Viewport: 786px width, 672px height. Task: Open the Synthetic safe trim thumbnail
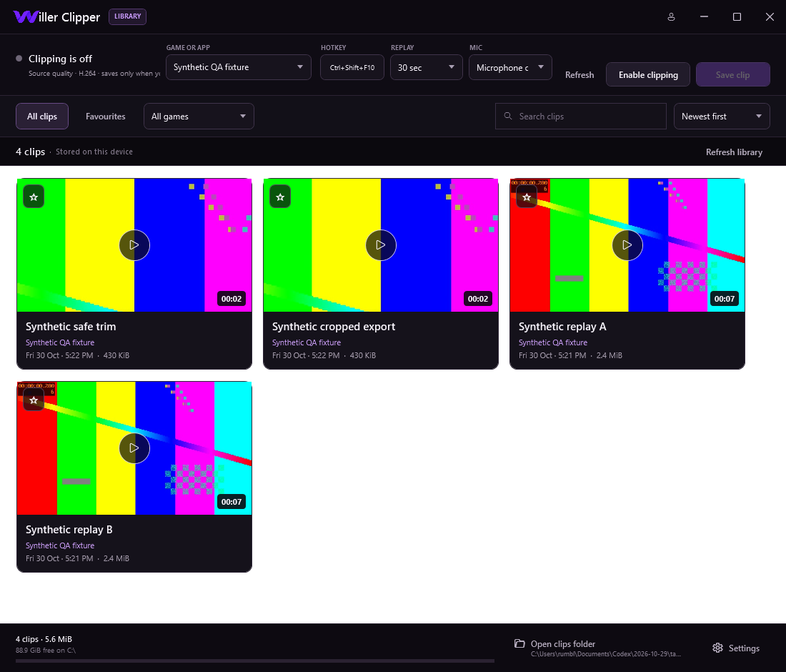point(134,244)
